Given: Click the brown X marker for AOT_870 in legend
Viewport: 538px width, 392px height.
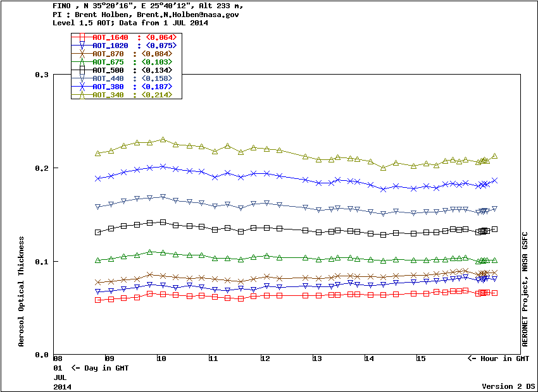Looking at the screenshot, I should click(82, 54).
